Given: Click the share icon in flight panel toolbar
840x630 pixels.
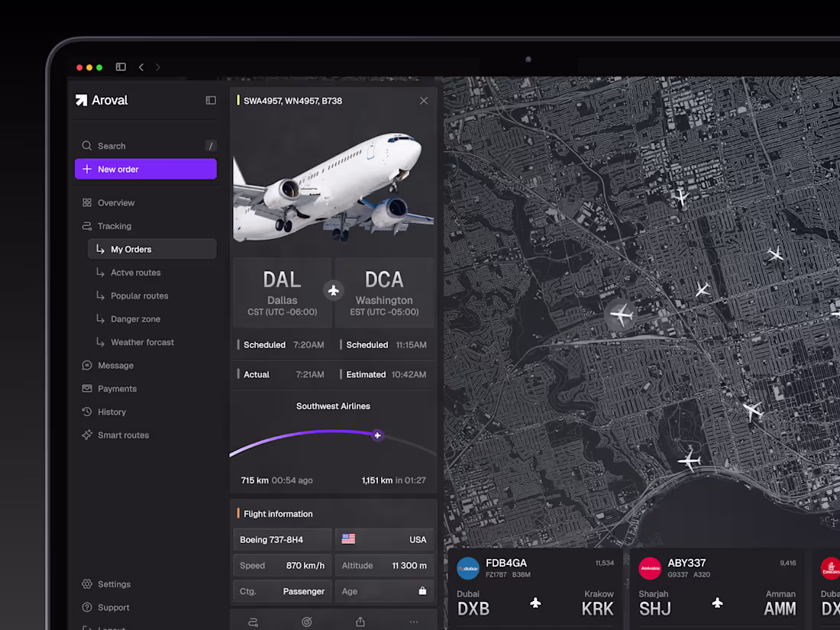Looking at the screenshot, I should click(x=360, y=622).
